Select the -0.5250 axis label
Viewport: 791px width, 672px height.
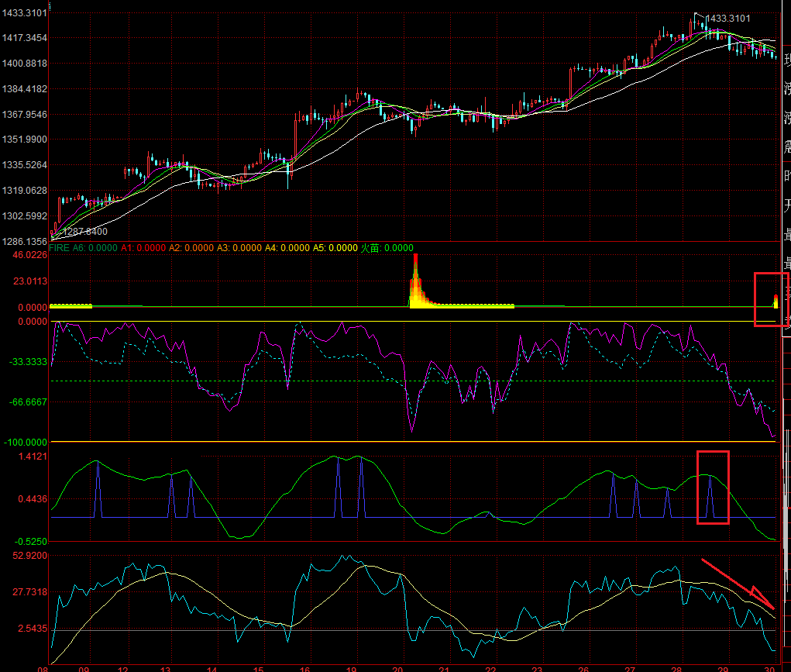tap(31, 542)
